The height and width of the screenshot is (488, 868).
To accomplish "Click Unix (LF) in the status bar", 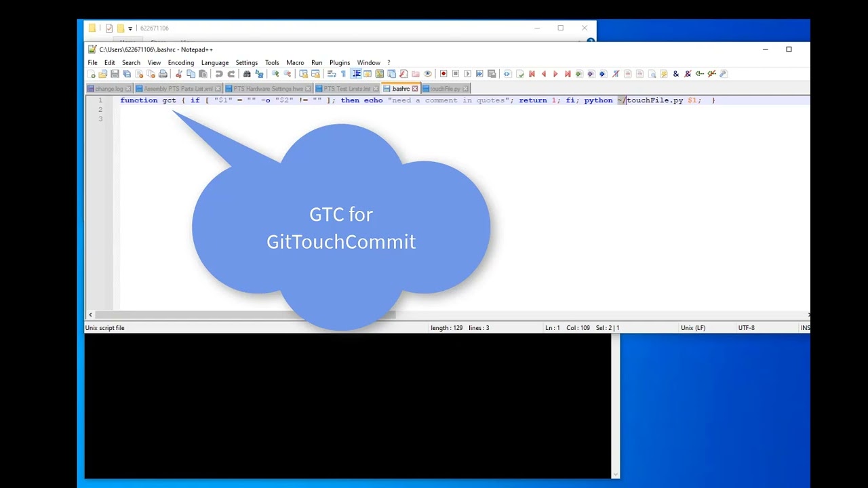I will point(693,328).
